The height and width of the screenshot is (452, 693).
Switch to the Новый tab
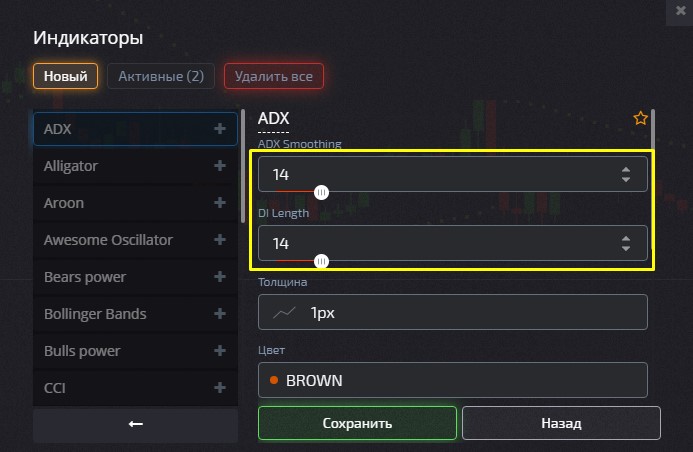pyautogui.click(x=66, y=76)
